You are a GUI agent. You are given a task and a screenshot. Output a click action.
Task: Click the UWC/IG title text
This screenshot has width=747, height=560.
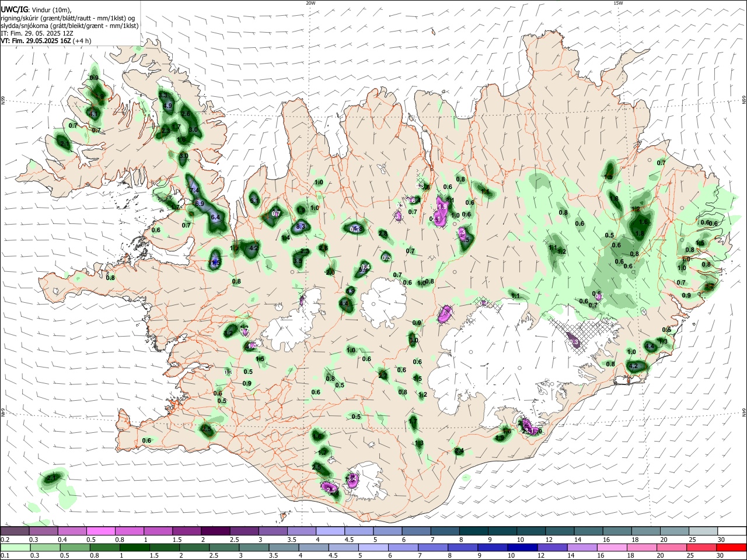(x=13, y=9)
